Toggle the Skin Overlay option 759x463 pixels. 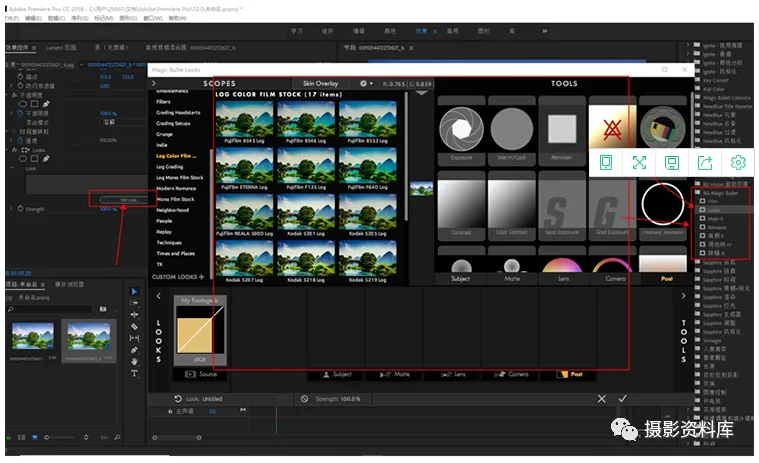click(320, 84)
